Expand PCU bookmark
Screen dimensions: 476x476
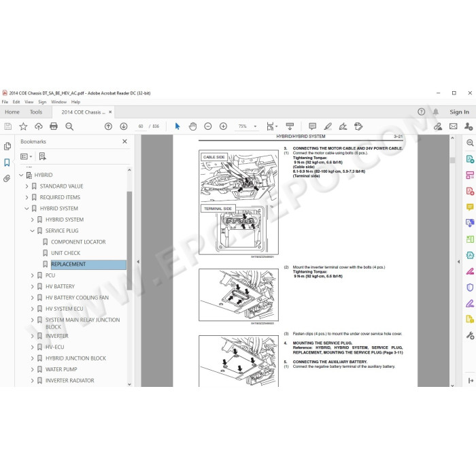click(33, 275)
